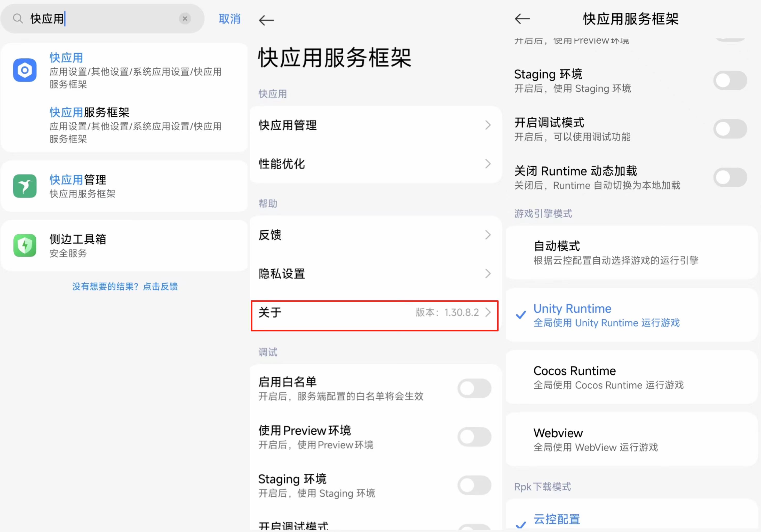Screen dimensions: 761x532
Task: Open 快应用管理 search result
Action: [x=124, y=186]
